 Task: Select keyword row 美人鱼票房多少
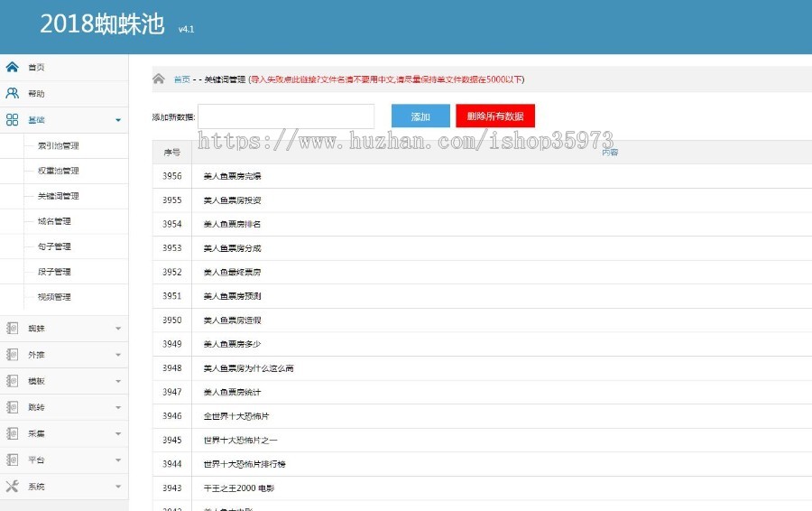pos(232,344)
